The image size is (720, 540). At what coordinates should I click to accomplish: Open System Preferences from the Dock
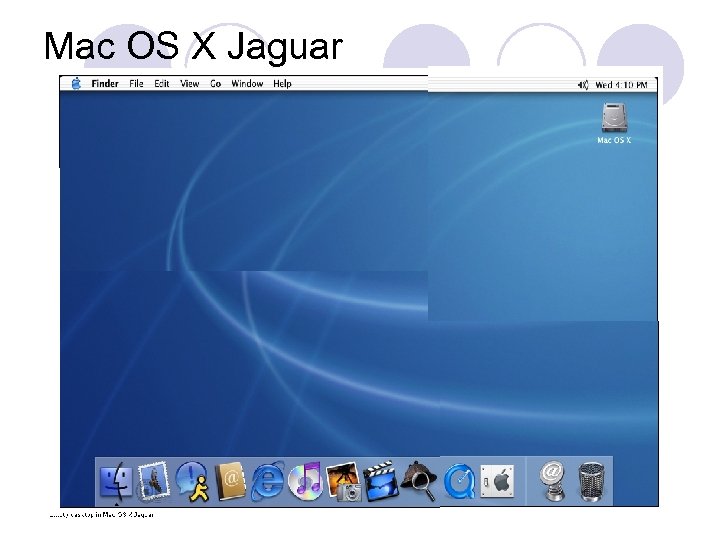tap(497, 482)
